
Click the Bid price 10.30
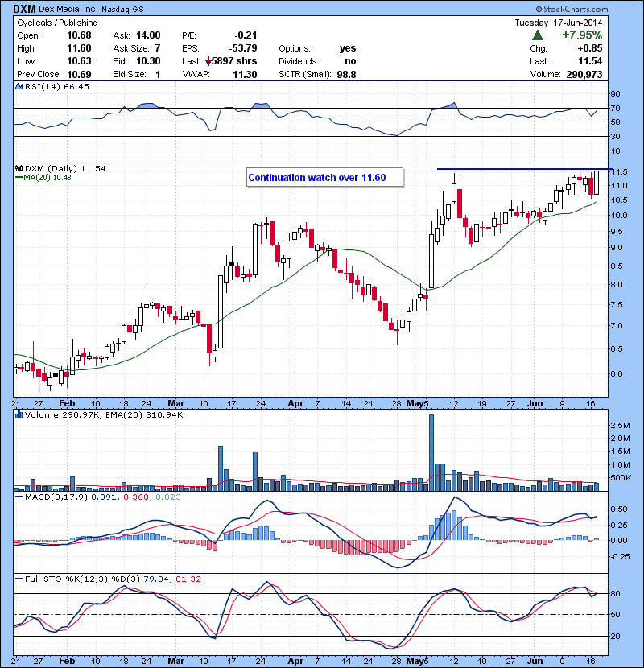click(x=148, y=61)
